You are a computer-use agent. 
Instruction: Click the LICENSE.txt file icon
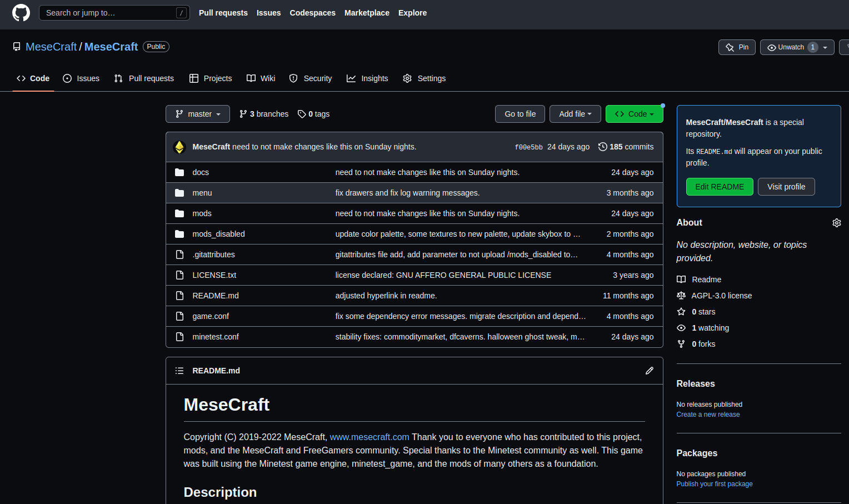[179, 275]
